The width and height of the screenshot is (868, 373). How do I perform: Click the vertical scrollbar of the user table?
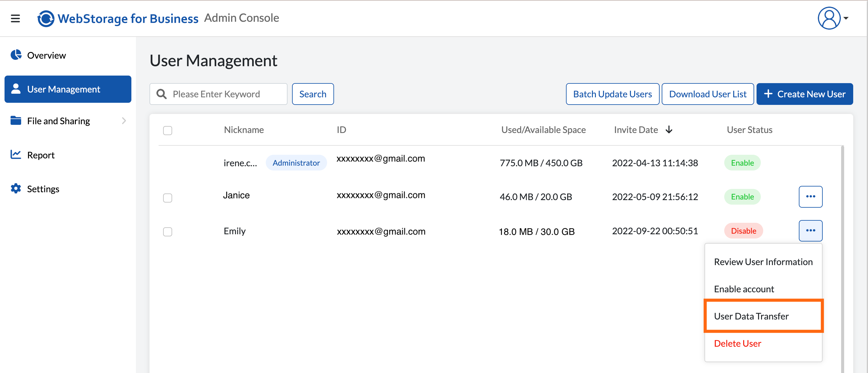[x=842, y=259]
